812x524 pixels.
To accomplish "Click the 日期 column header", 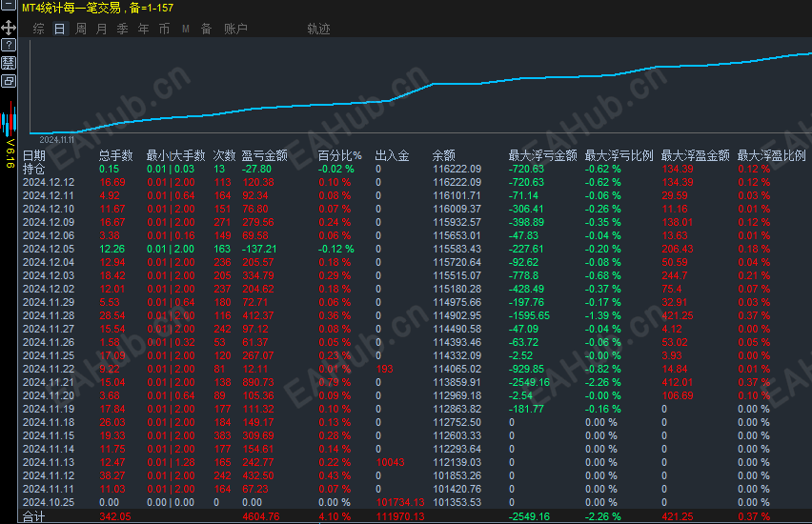I will point(34,155).
